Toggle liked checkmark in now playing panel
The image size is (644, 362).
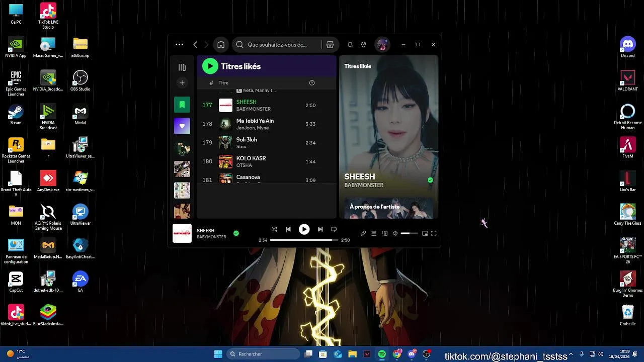[x=430, y=180]
